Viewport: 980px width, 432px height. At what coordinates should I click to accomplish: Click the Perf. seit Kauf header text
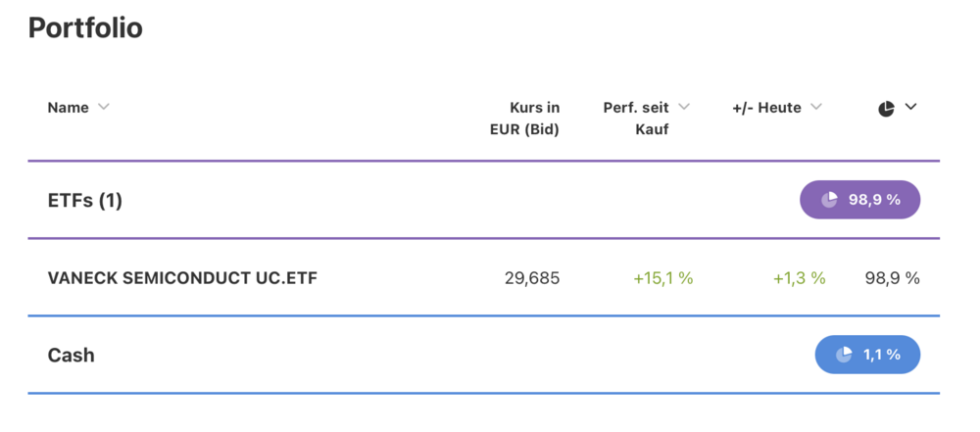tap(637, 119)
